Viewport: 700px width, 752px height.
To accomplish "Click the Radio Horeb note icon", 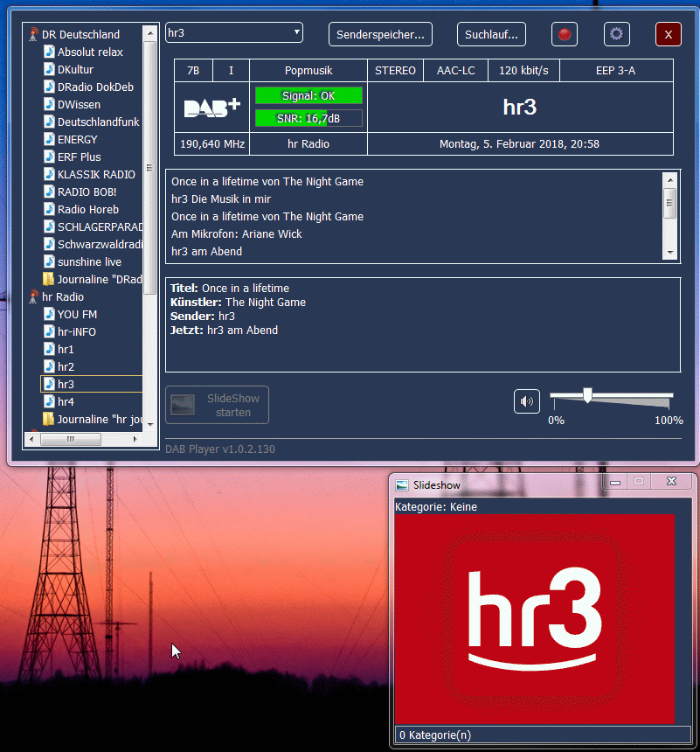I will tap(49, 210).
